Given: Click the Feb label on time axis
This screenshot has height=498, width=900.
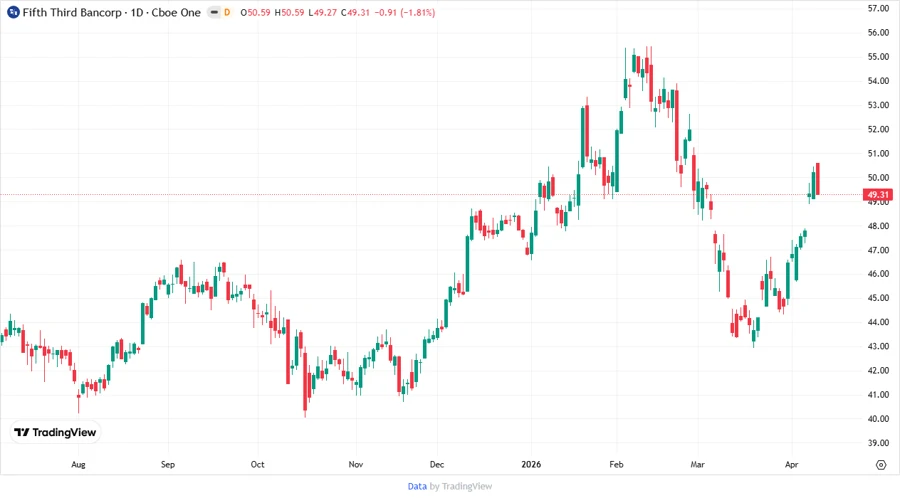Looking at the screenshot, I should point(616,464).
